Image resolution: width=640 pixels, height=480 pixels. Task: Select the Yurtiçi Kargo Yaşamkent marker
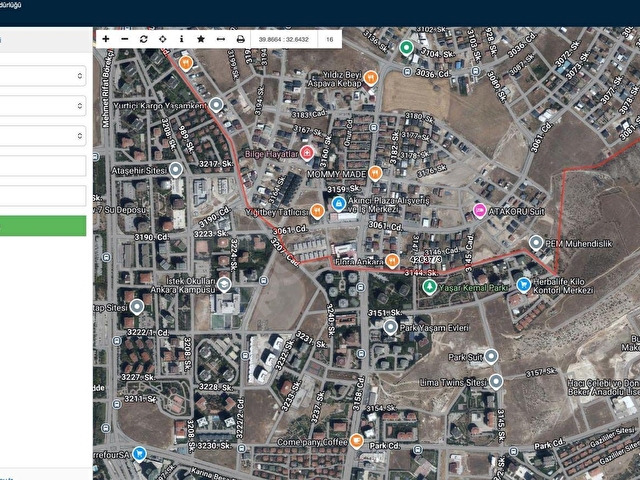[216, 105]
